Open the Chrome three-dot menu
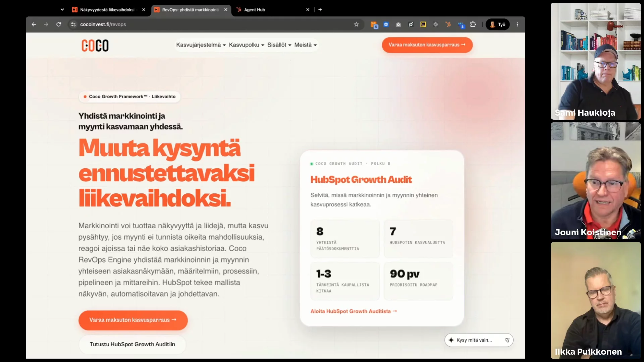644x362 pixels. point(517,24)
